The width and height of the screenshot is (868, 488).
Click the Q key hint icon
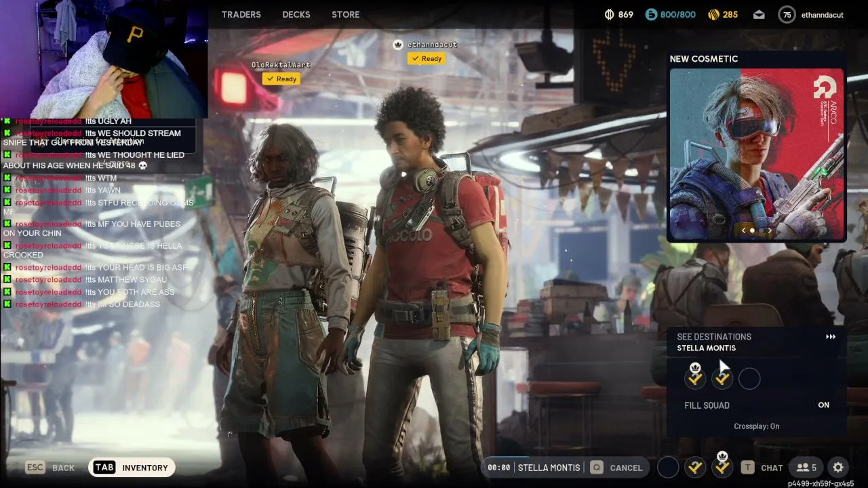596,467
